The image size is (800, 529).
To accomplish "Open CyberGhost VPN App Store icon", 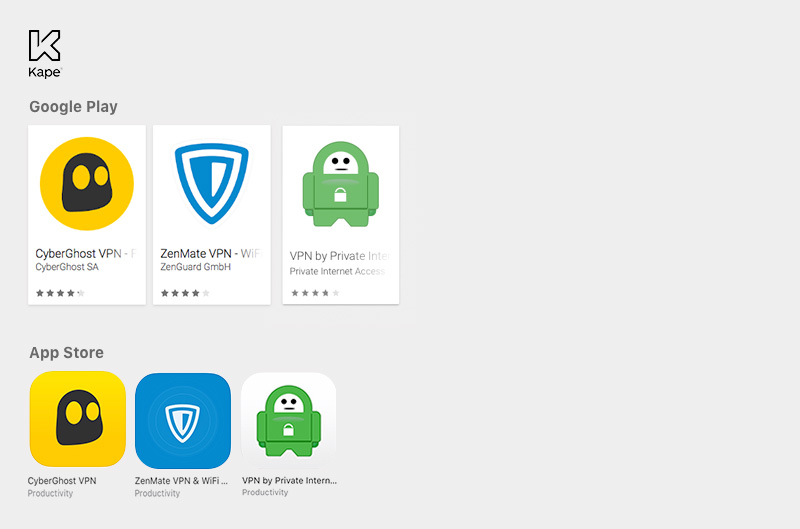I will coord(78,419).
